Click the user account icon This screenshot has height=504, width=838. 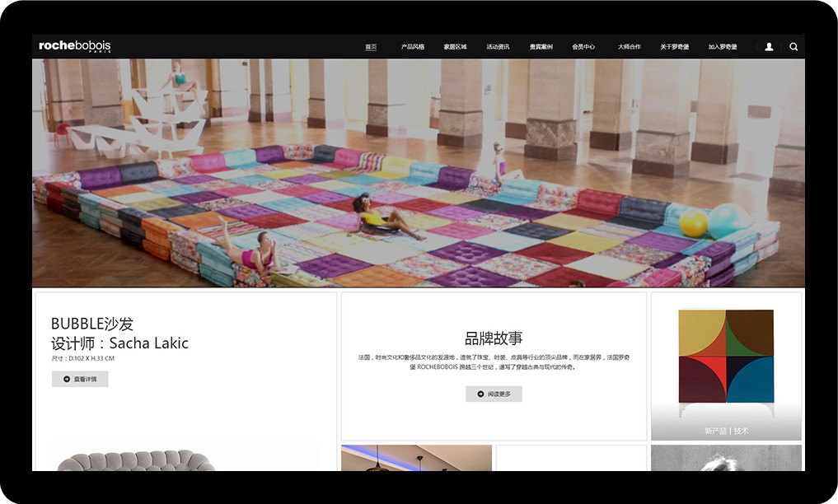point(769,47)
